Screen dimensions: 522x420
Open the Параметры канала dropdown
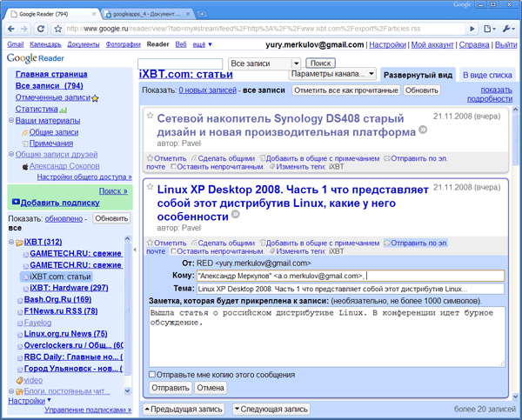332,74
